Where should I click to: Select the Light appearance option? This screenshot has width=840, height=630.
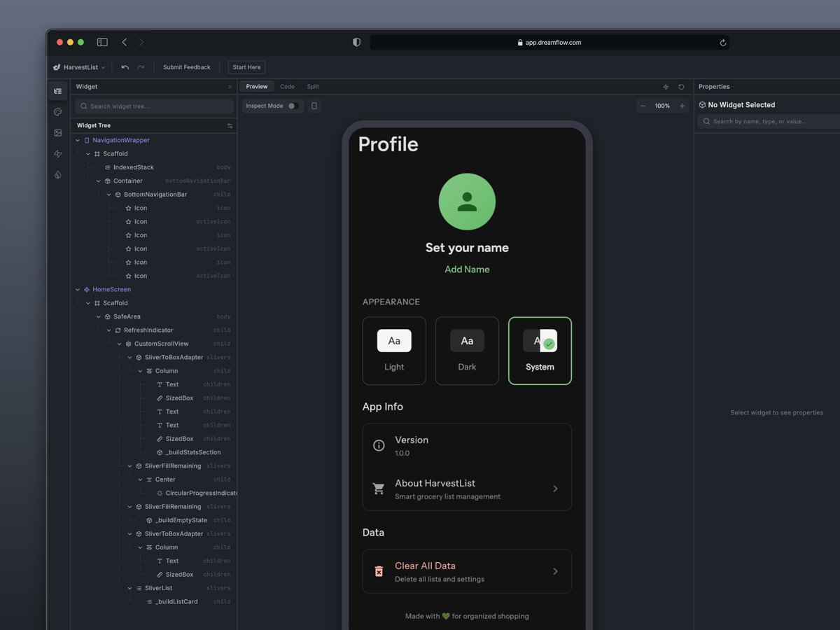point(394,351)
